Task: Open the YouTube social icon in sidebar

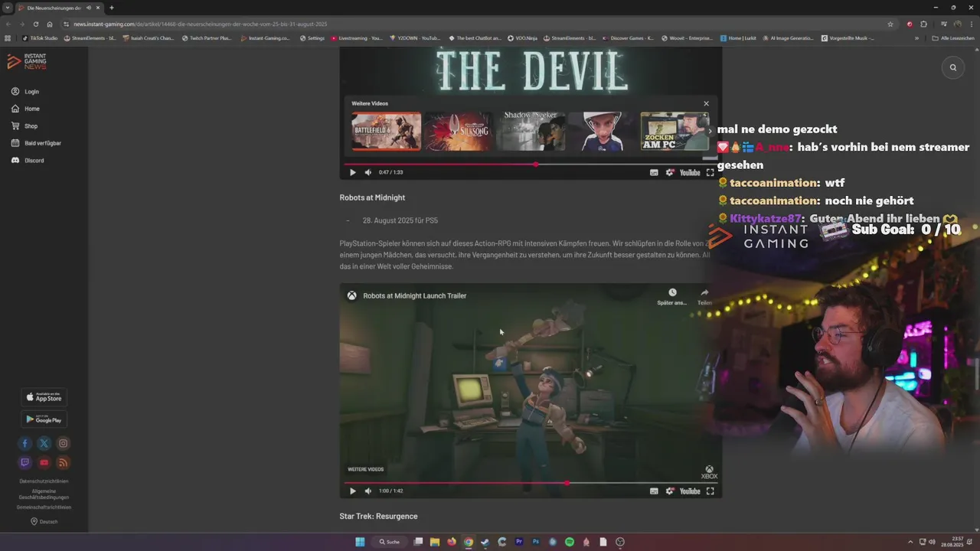Action: point(44,462)
